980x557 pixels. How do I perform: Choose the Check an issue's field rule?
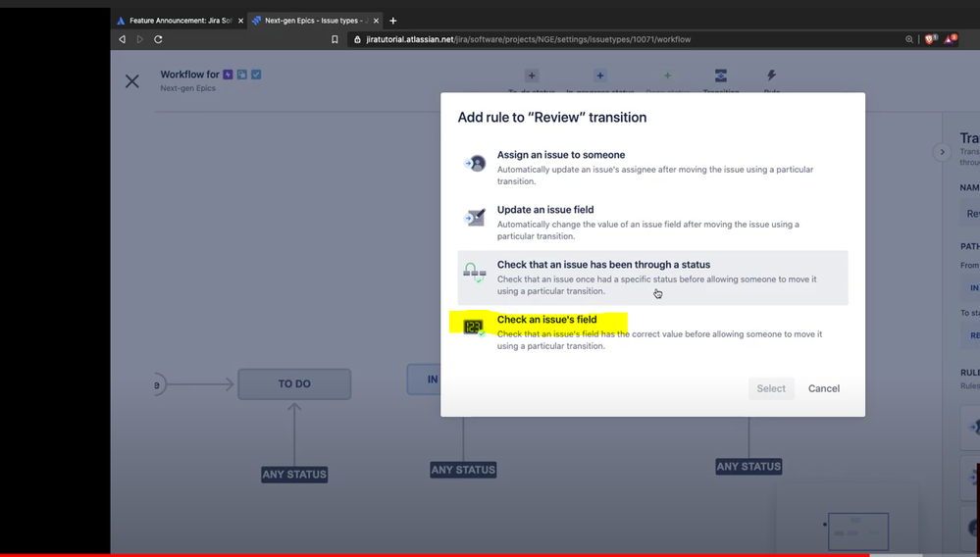point(652,332)
